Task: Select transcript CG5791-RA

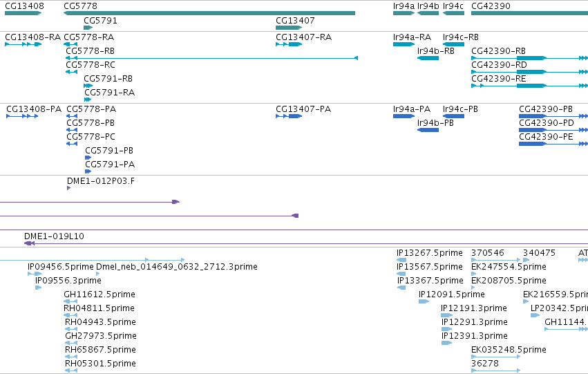Action: point(109,93)
